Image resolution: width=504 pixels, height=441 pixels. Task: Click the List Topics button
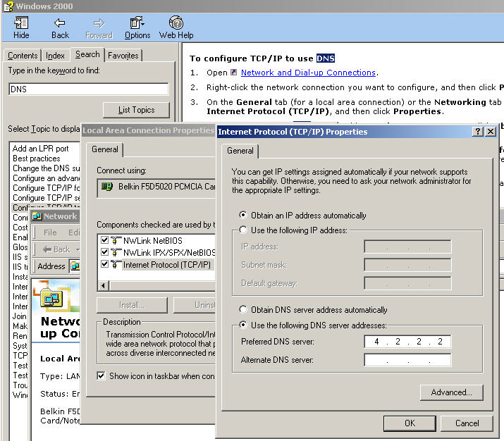point(136,110)
